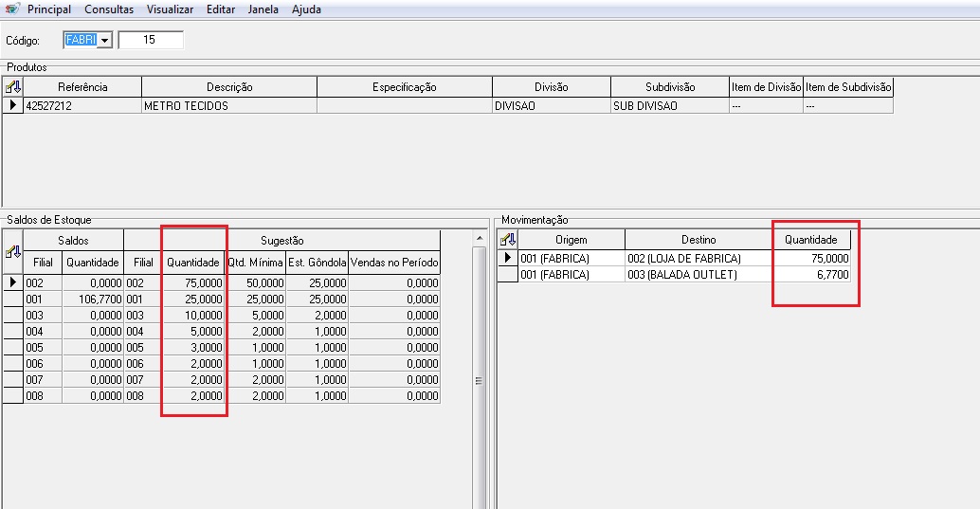Click saldo quantity 106,7700 for filial 001
This screenshot has width=980, height=509.
coord(93,299)
